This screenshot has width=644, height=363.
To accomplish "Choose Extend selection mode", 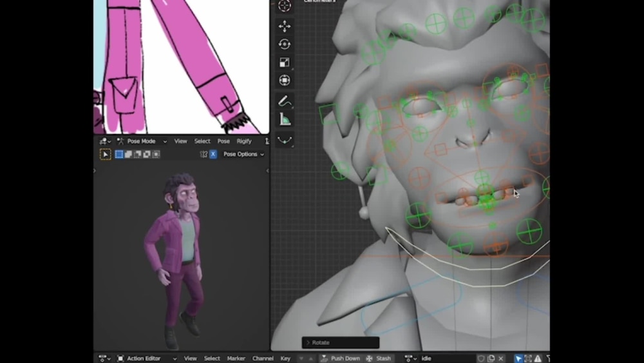I will pos(128,154).
